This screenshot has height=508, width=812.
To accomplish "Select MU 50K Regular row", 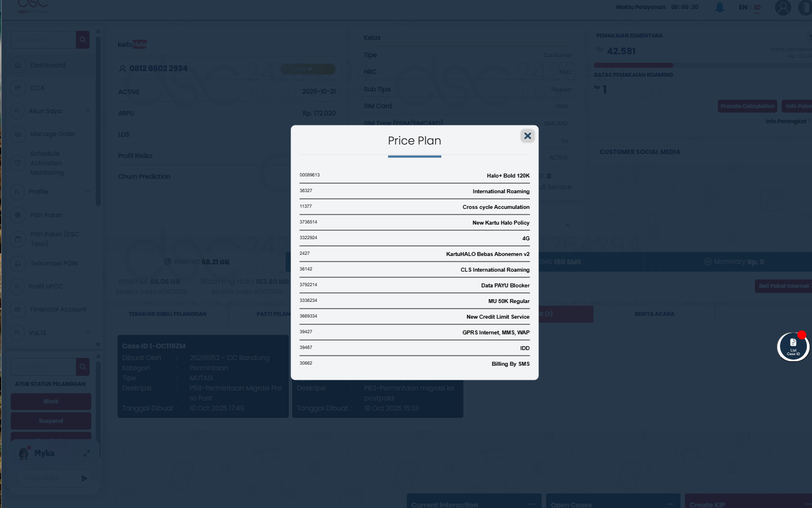I will coord(414,301).
